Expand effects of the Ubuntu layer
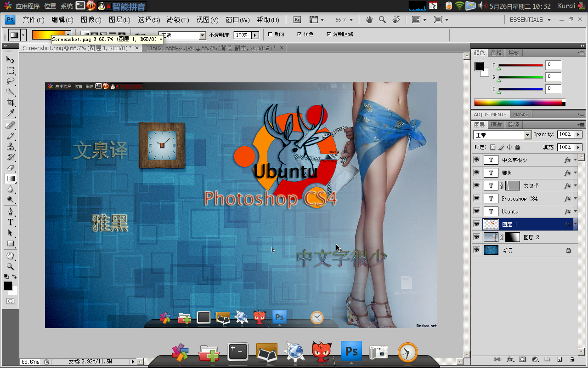This screenshot has width=588, height=368. coord(575,212)
